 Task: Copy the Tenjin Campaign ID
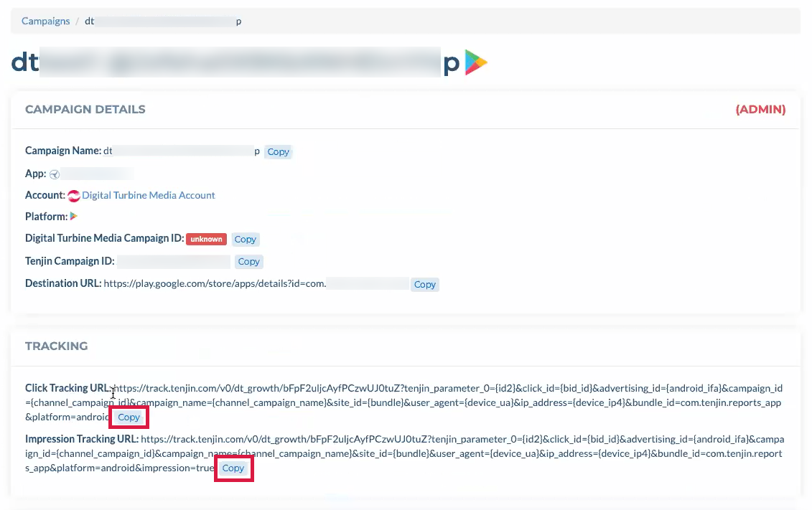click(x=248, y=262)
